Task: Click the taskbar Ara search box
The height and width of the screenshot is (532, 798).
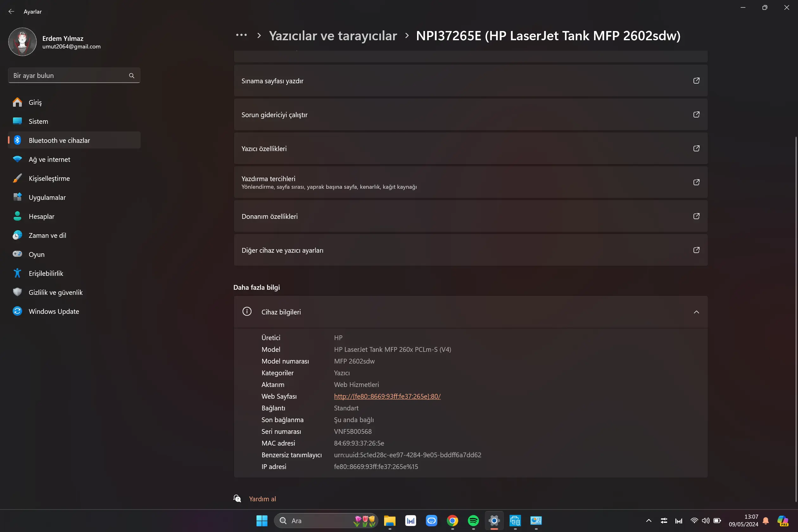Action: coord(326,521)
